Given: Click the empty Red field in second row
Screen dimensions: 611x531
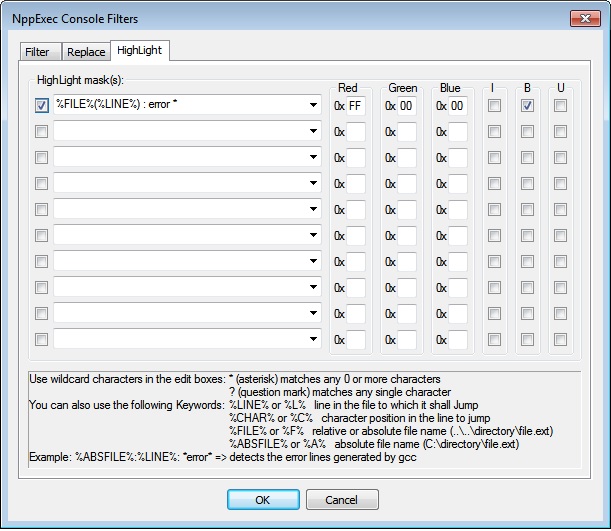Looking at the screenshot, I should (355, 131).
